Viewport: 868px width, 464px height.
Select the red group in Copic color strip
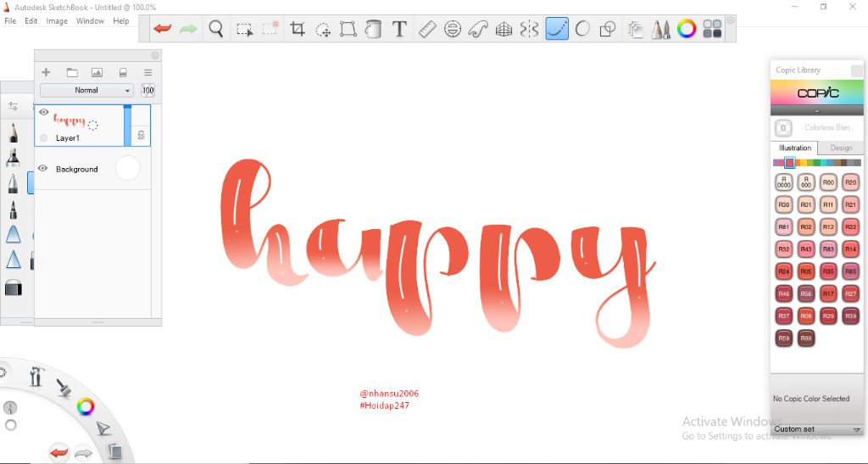click(x=790, y=162)
